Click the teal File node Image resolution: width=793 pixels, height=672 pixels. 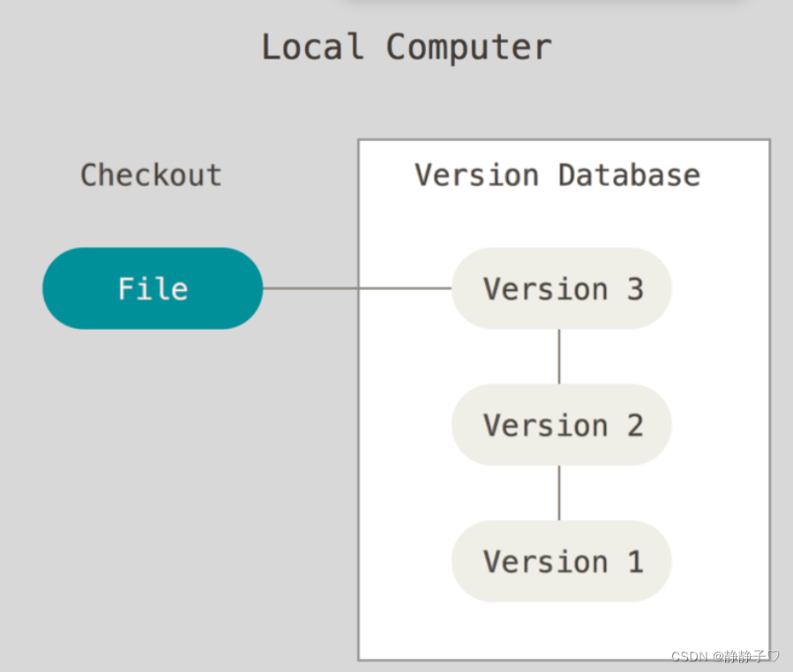[152, 288]
